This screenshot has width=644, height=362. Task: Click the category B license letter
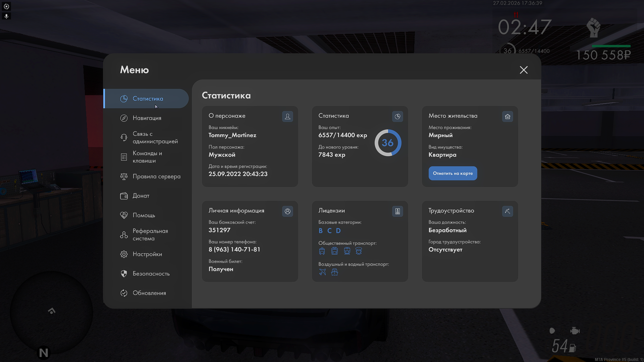tap(321, 231)
